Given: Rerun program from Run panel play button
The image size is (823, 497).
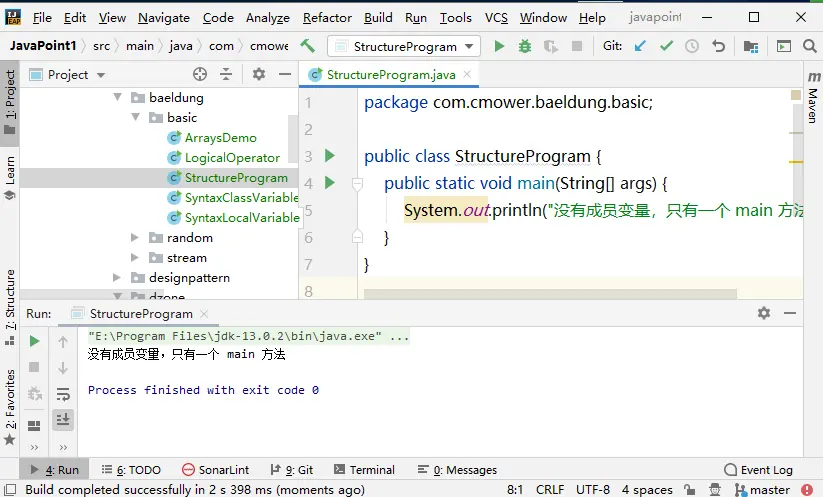Looking at the screenshot, I should point(35,342).
